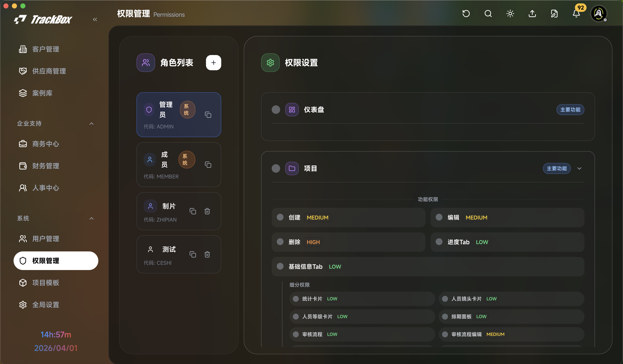
Task: Toggle the 排期面板 sub-permission
Action: click(445, 317)
